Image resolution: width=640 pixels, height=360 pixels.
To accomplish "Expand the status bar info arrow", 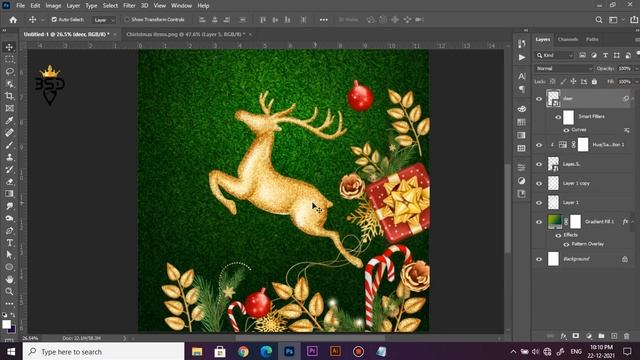I will (x=124, y=338).
